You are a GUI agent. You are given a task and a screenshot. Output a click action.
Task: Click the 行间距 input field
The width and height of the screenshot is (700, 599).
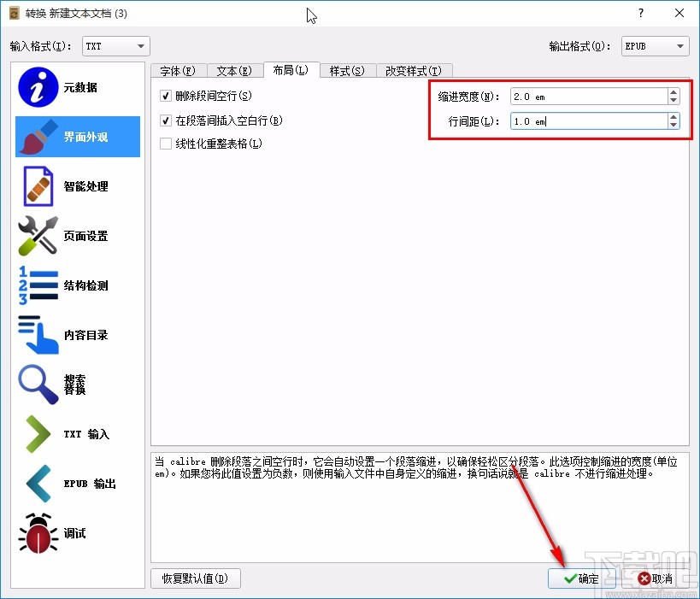[x=589, y=121]
